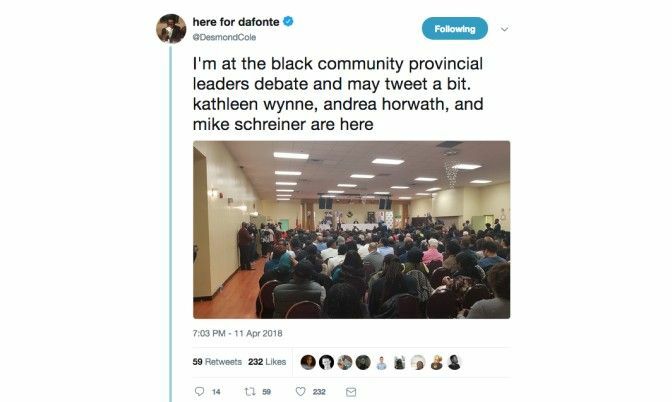Image resolution: width=672 pixels, height=402 pixels.
Task: Click the retweet count 59 beside arrows
Action: coord(267,392)
